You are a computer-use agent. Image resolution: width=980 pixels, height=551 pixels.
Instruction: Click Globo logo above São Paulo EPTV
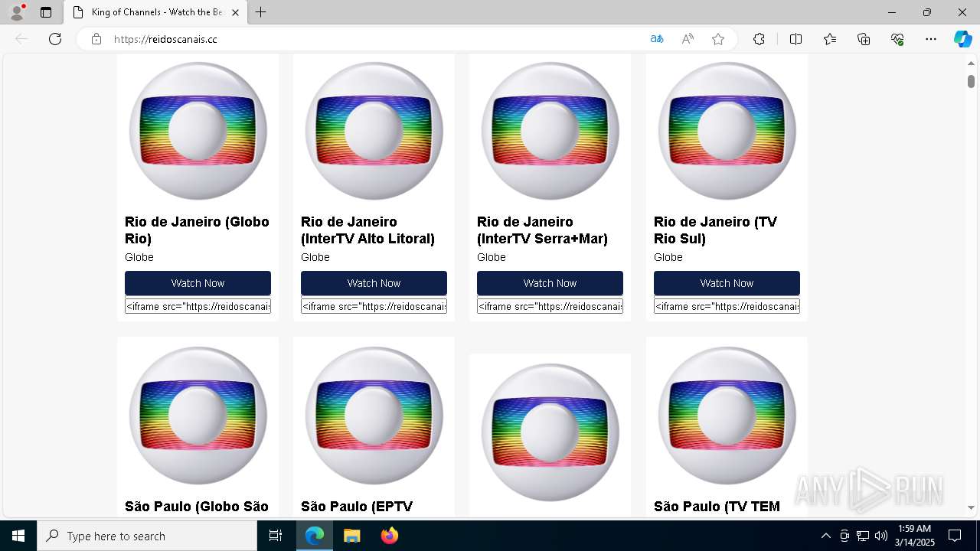click(374, 416)
